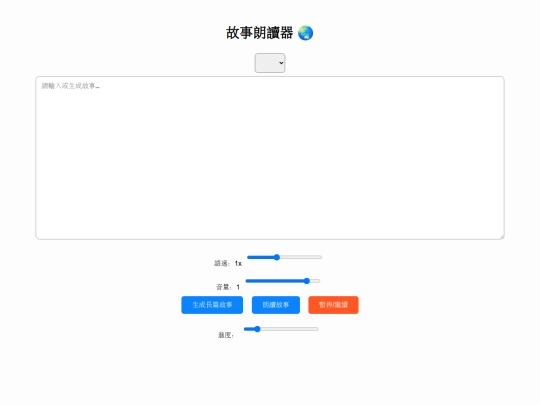Click the 朗讀故事 button
The height and width of the screenshot is (405, 540).
276,305
